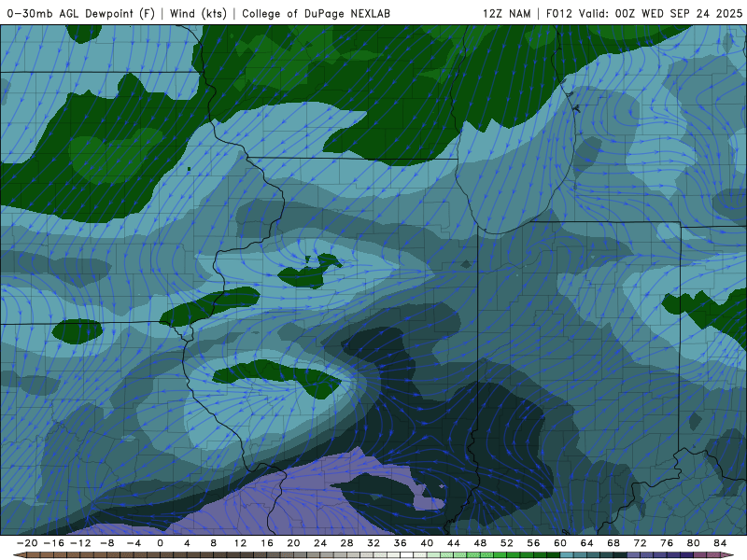Pick the bright green swatch under the 52 label
This screenshot has height=560, width=747.
(x=514, y=555)
